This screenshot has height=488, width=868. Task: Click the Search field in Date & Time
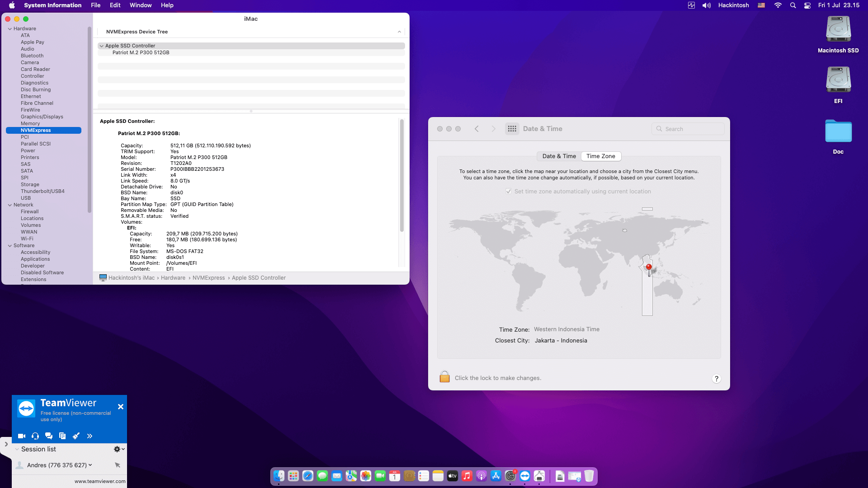click(x=688, y=129)
